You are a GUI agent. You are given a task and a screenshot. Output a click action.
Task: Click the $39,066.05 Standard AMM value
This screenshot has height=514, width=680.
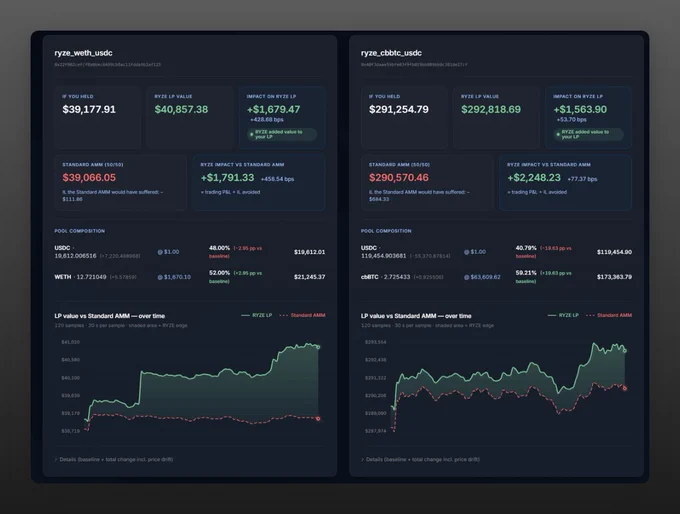(x=89, y=177)
